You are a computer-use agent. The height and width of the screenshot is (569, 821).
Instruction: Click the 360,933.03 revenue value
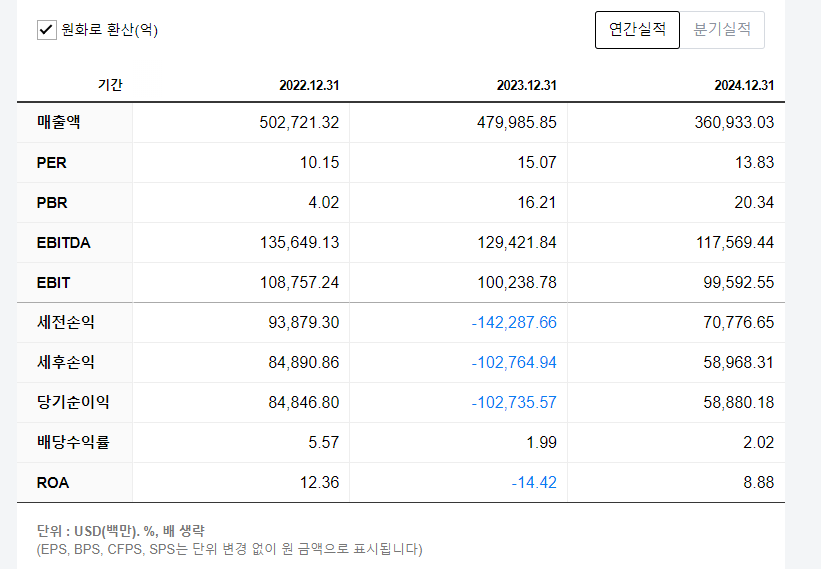[734, 122]
